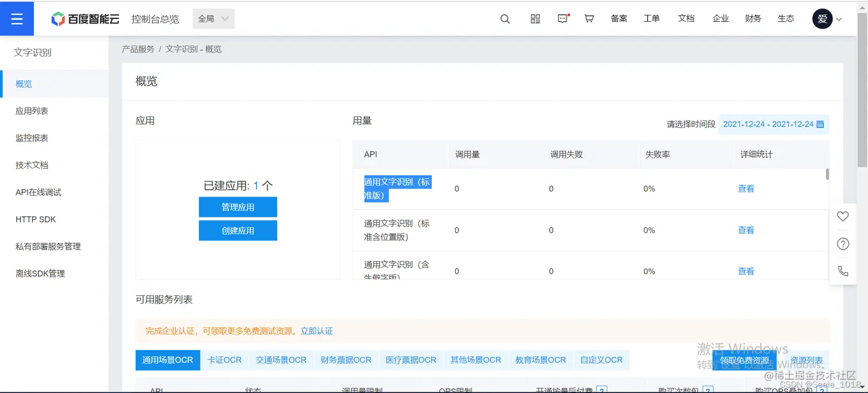Open the message notification icon with red dot
868x393 pixels.
coord(561,18)
